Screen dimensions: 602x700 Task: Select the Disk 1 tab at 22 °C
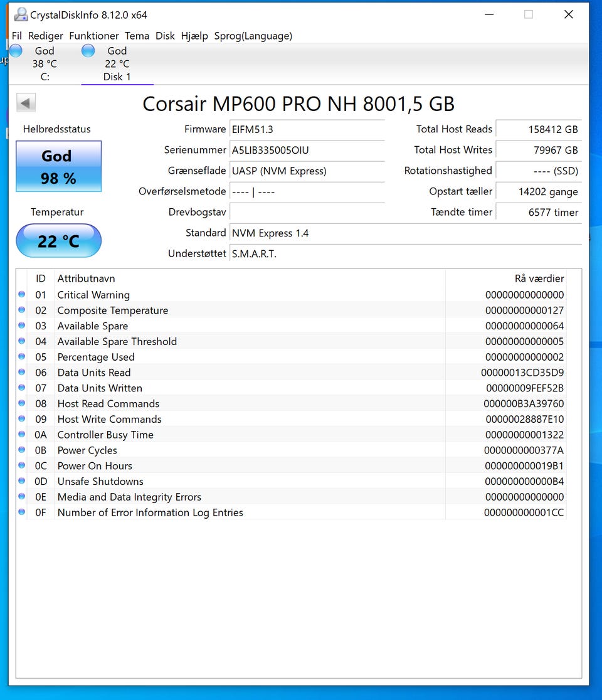click(x=117, y=63)
